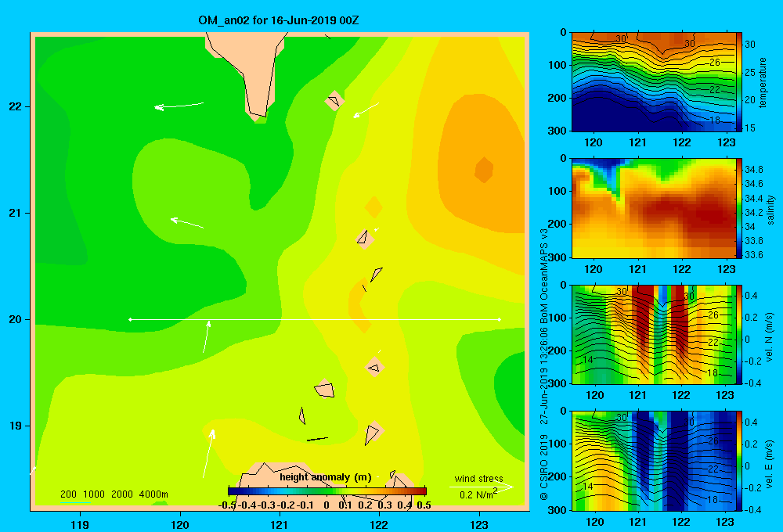Click the "18" contour label in temperature panel
Viewport: 783px width, 532px height.
[715, 120]
